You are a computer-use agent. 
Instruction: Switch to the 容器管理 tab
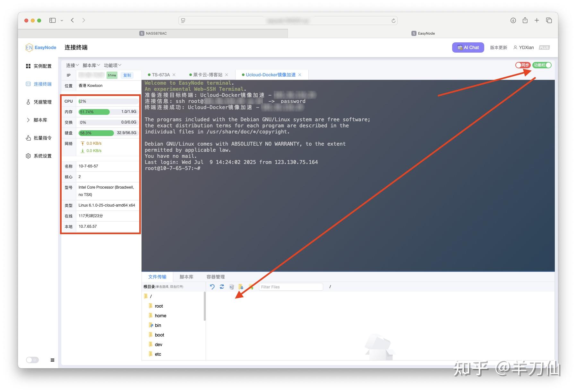coord(216,277)
